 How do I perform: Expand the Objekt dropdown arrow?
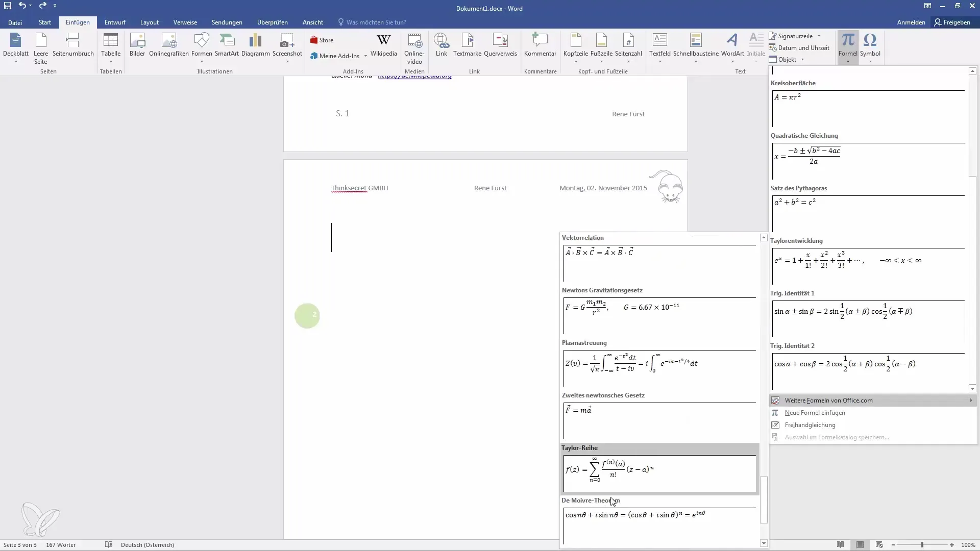coord(802,60)
